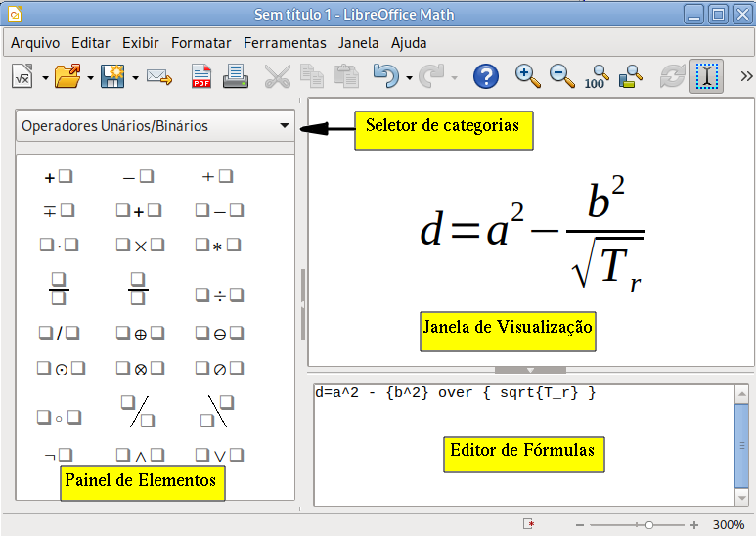Insert the binary addition element
Screen dimensions: 756x538
(x=139, y=211)
